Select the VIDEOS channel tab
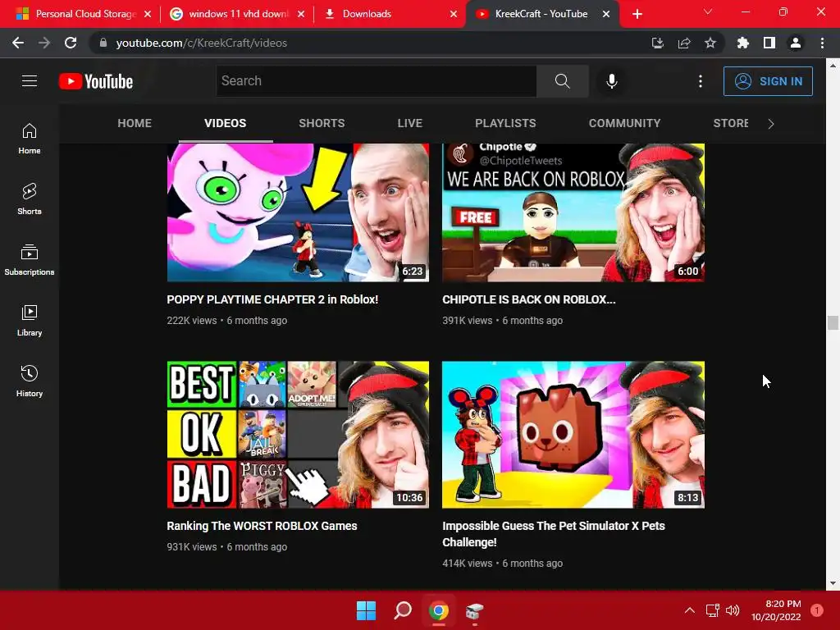 (x=225, y=123)
